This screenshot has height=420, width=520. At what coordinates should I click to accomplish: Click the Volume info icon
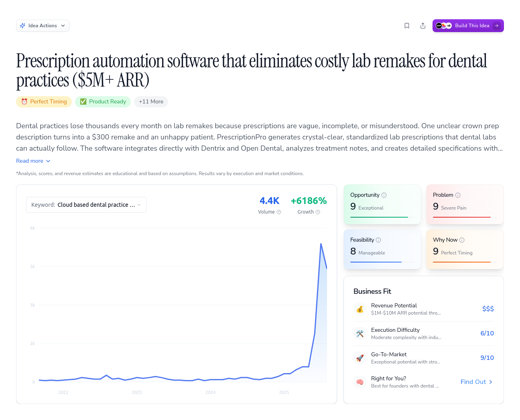tap(279, 212)
